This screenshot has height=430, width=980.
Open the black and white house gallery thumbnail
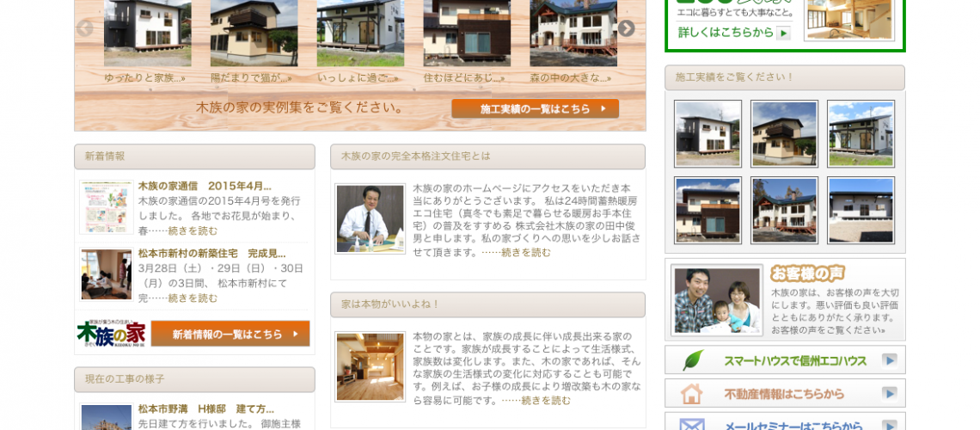707,134
